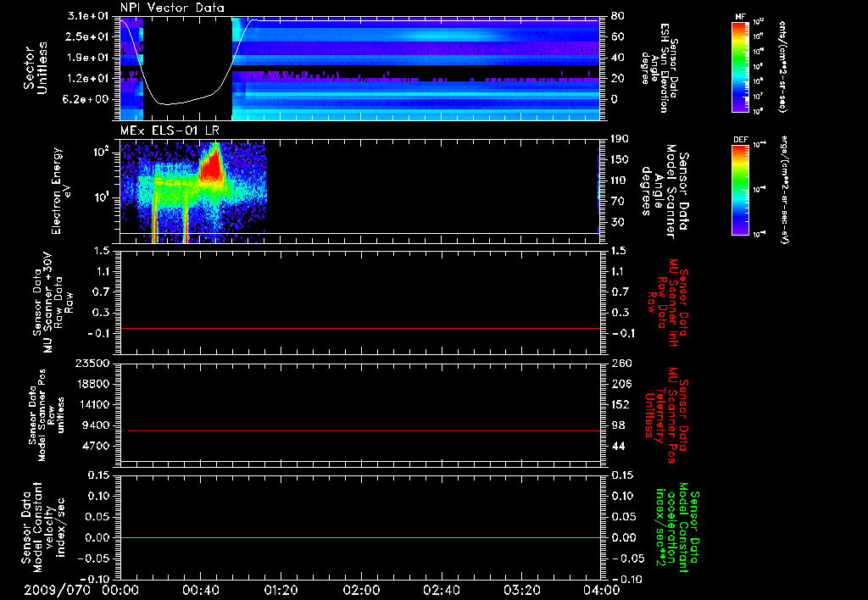This screenshot has height=600, width=868.
Task: Click the red intense burst in ELS spectrogram
Action: pyautogui.click(x=211, y=166)
